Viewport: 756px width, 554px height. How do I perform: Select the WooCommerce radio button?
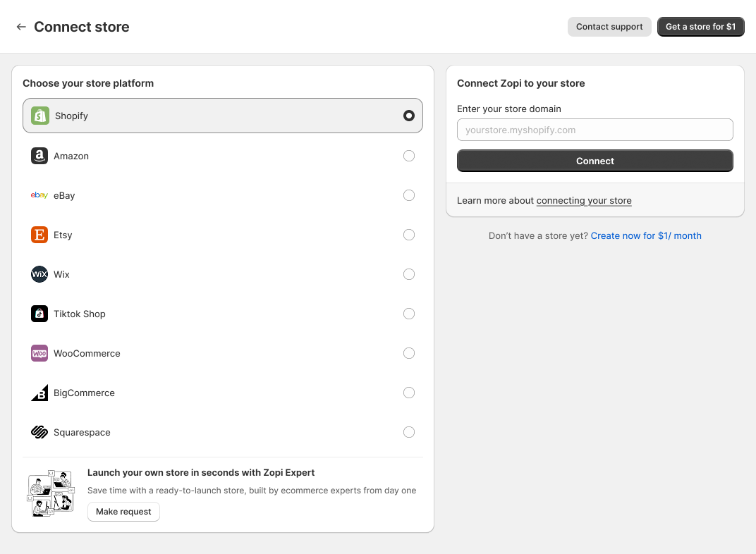(x=409, y=353)
